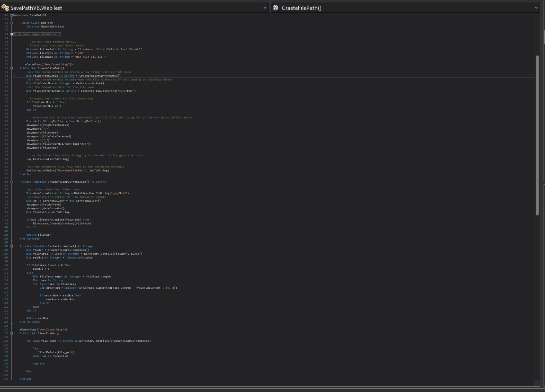Click the editor's vertical scrollbar thumb
This screenshot has width=545, height=392.
[537, 135]
